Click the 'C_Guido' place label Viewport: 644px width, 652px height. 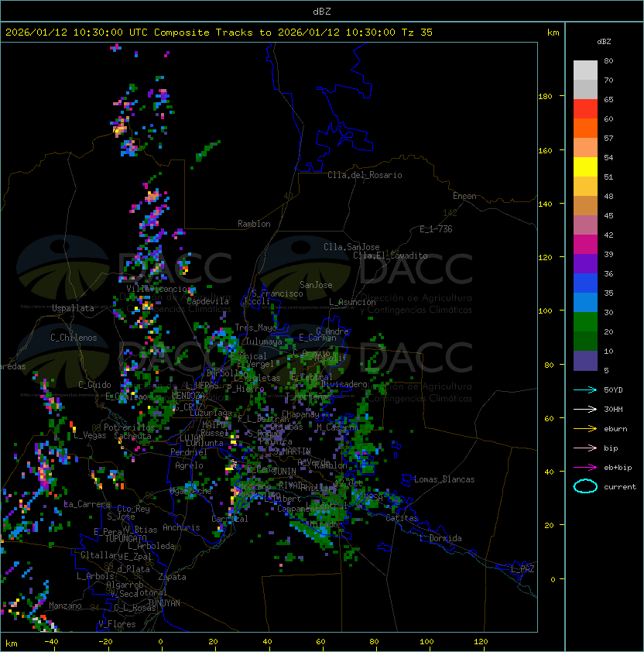click(x=94, y=385)
